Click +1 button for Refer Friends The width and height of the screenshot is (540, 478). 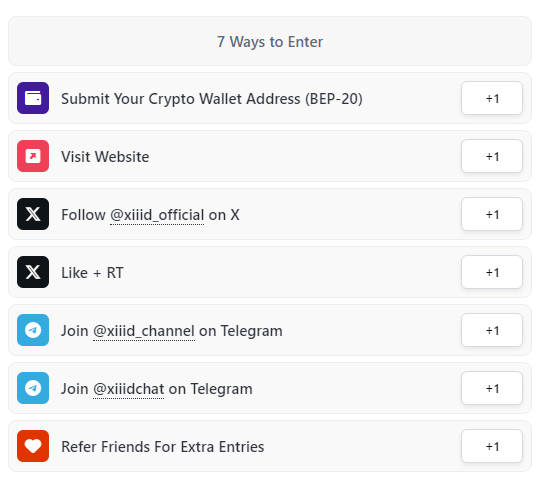pyautogui.click(x=492, y=446)
